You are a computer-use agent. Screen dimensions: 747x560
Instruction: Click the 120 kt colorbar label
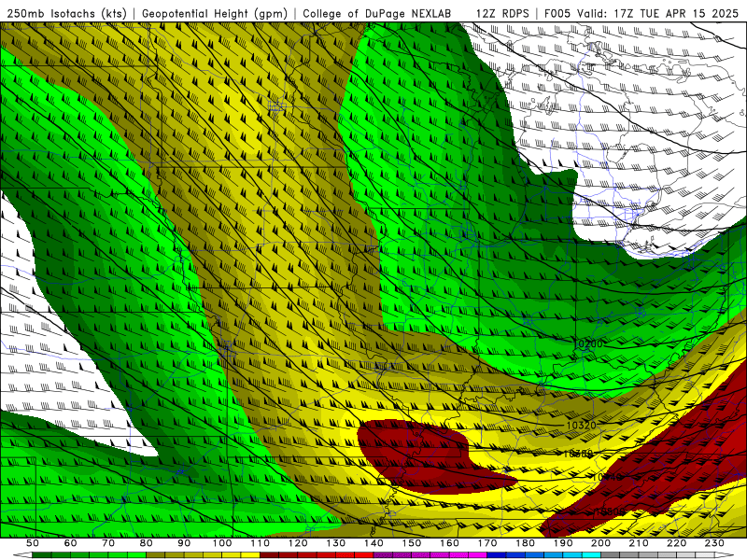pos(298,543)
